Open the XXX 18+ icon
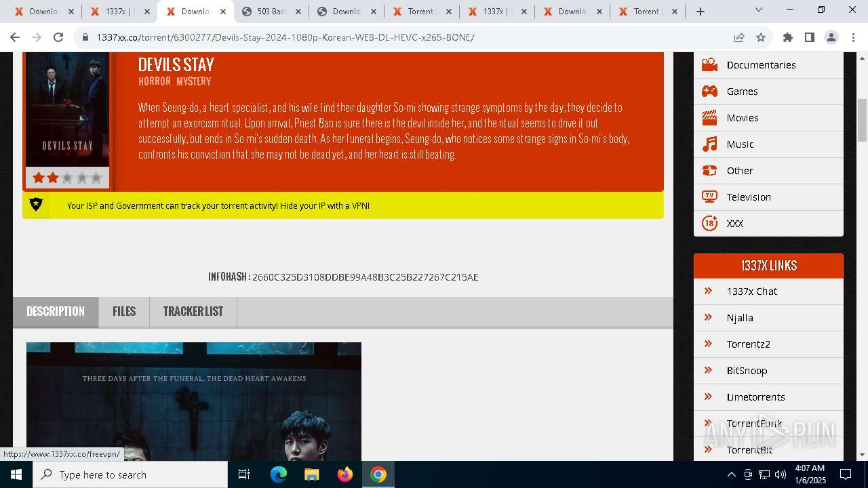The image size is (868, 488). pyautogui.click(x=709, y=224)
